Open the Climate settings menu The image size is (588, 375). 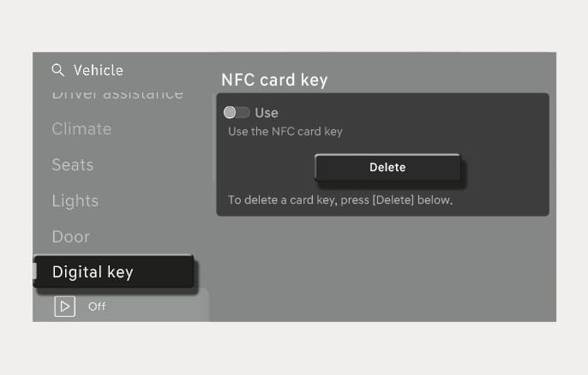pos(81,129)
